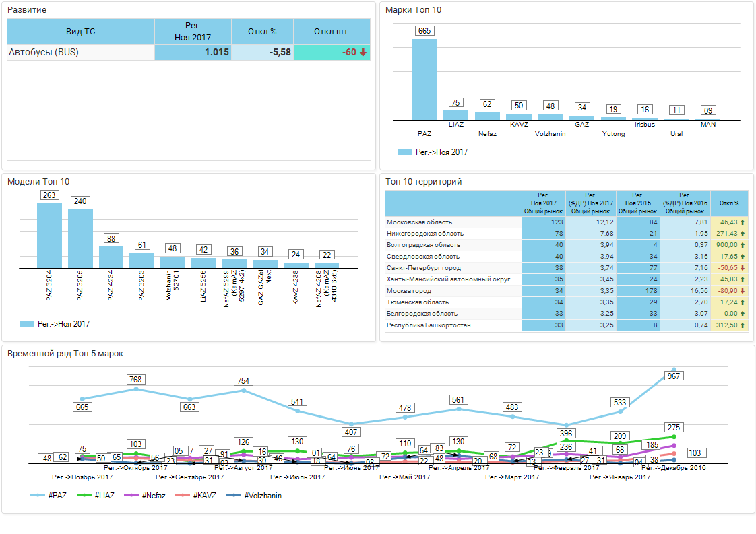Click the 396 data point on LIAZ line

[566, 440]
